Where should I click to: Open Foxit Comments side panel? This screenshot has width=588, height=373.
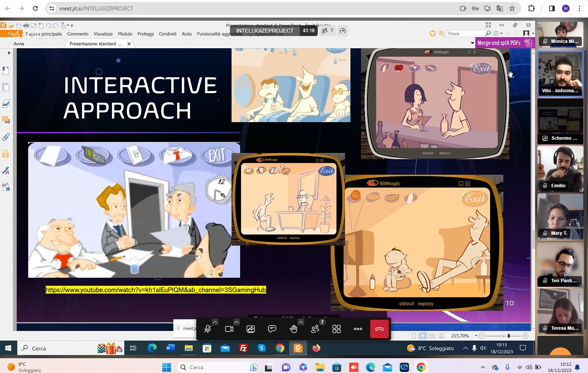6,120
